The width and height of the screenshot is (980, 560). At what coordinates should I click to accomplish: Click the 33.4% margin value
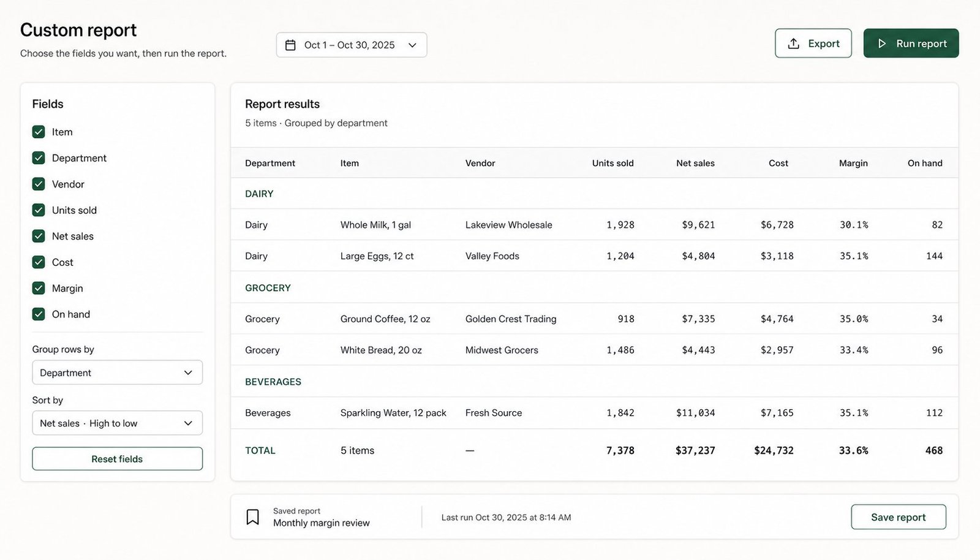tap(854, 350)
